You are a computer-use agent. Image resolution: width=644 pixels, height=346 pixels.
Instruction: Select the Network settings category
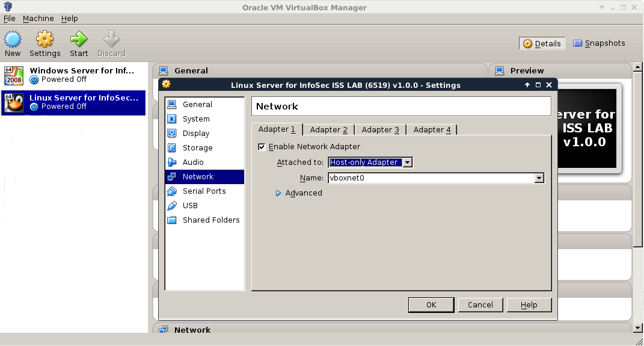pos(204,177)
